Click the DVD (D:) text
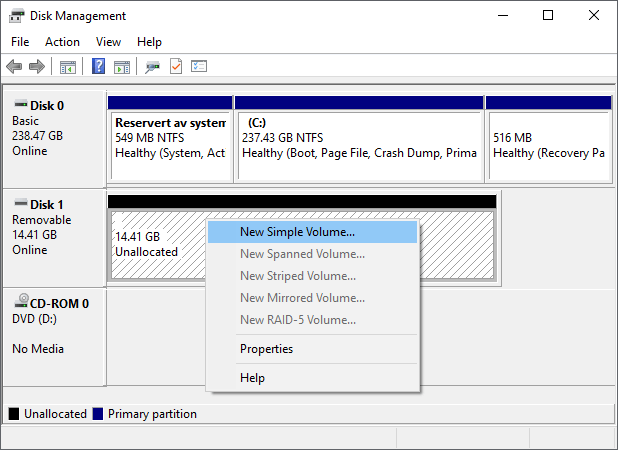This screenshot has width=618, height=450. click(x=34, y=319)
